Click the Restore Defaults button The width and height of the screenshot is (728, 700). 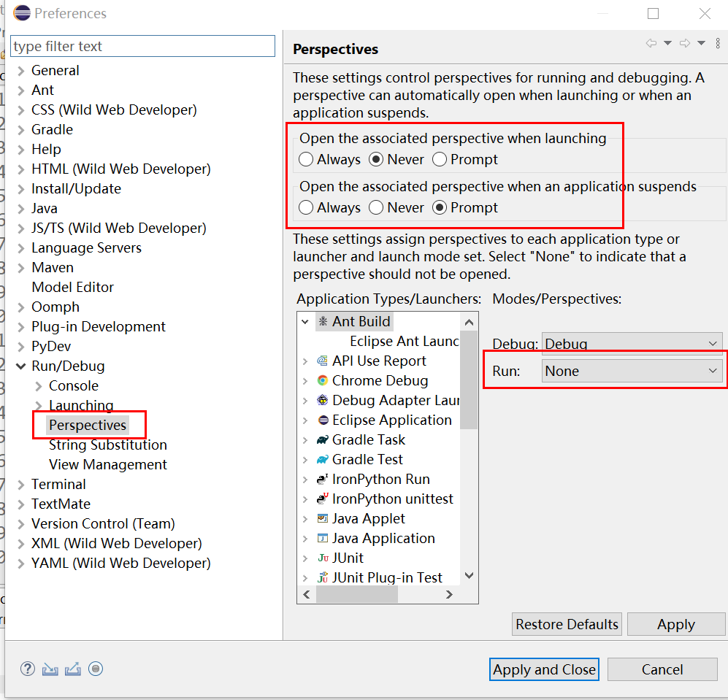coord(567,624)
